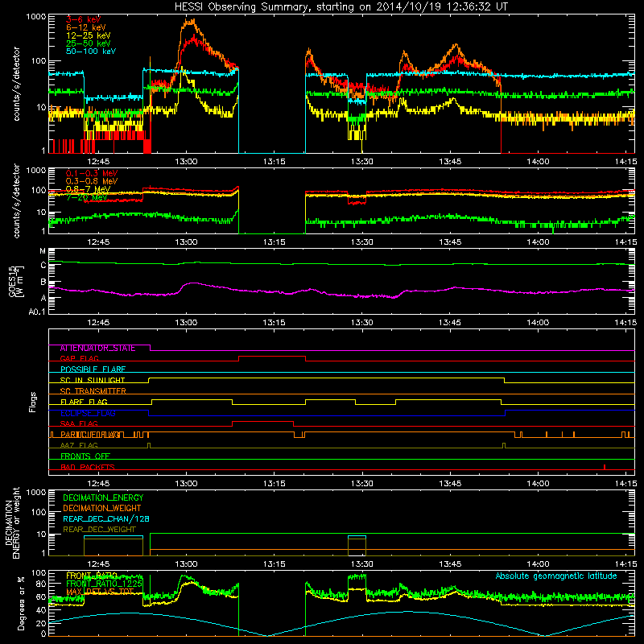Click the A0.1 label on GOES axis
644x644 pixels.
tap(37, 312)
